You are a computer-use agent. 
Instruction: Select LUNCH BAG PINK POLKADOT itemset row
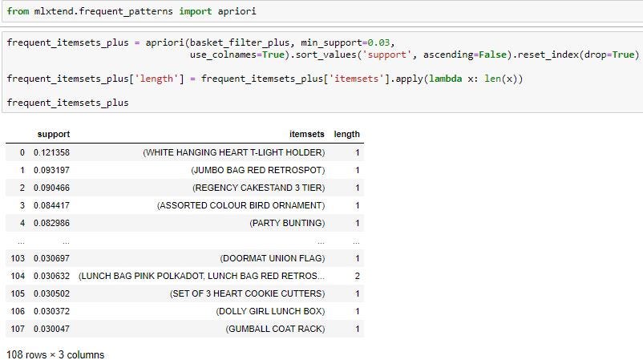[x=201, y=276]
